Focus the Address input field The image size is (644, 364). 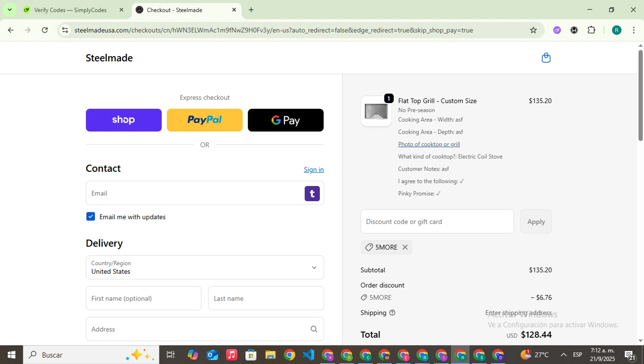[x=205, y=329]
